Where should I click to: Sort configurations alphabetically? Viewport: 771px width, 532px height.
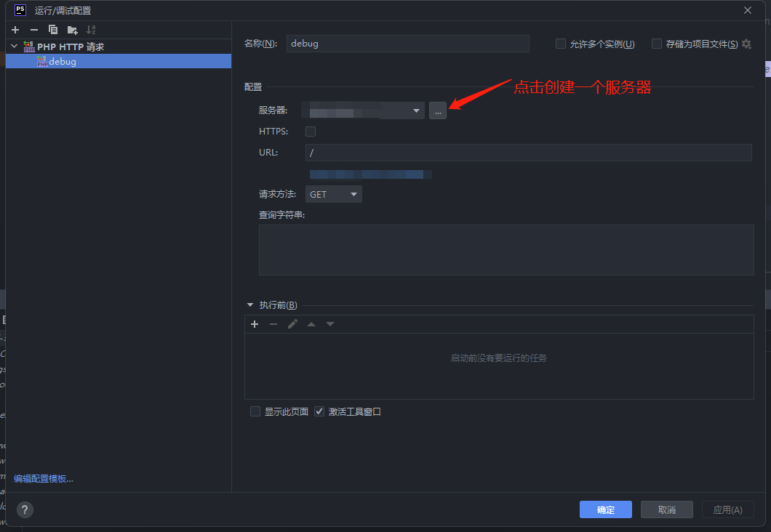coord(91,30)
